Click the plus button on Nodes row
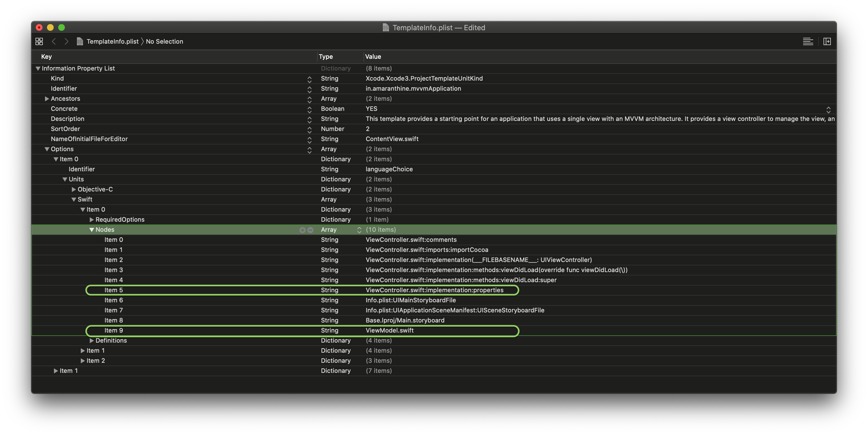Image resolution: width=868 pixels, height=435 pixels. (302, 230)
